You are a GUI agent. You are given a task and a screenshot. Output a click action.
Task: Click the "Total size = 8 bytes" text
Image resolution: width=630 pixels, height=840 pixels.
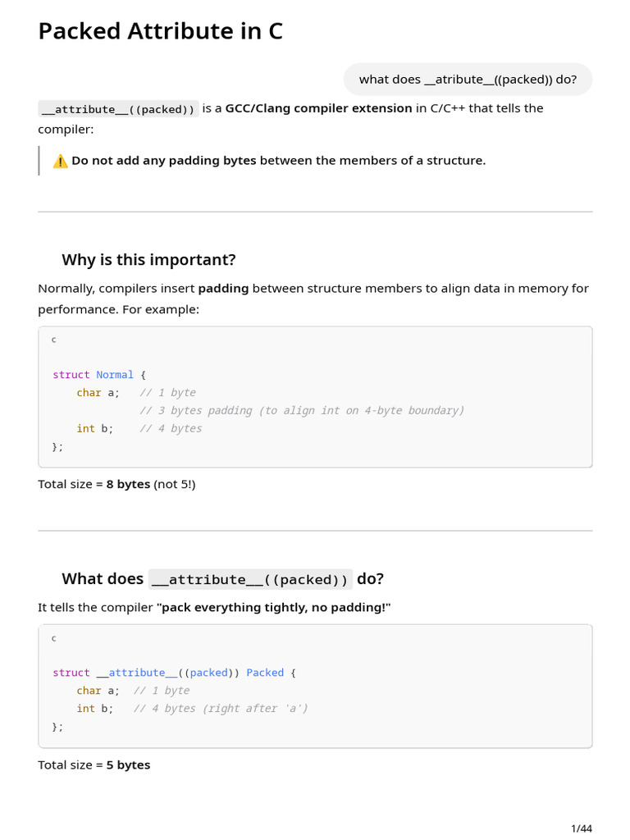(116, 484)
